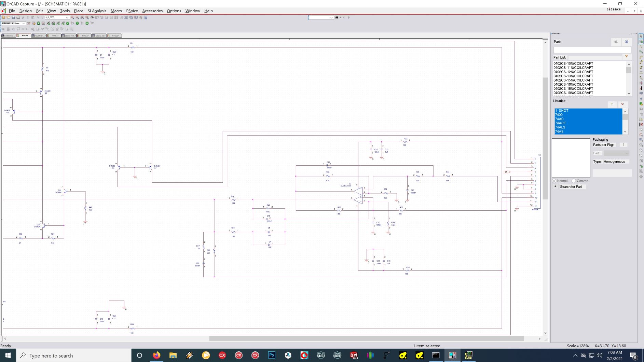Click the Add Library icon under Libraries
The width and height of the screenshot is (644, 362).
point(612,104)
